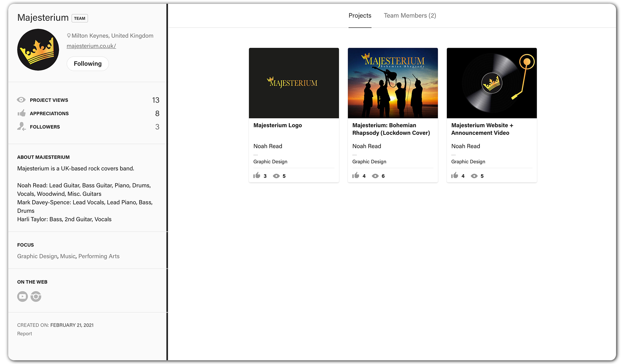
Task: Open the majesterium.co.uk link
Action: coord(91,46)
